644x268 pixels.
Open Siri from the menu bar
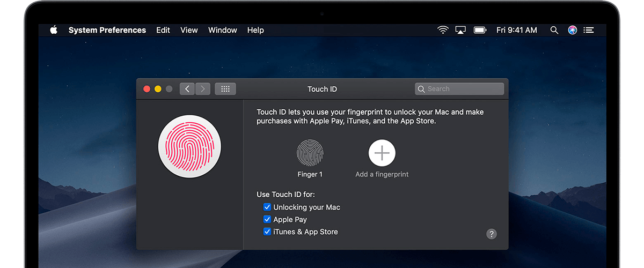click(573, 30)
